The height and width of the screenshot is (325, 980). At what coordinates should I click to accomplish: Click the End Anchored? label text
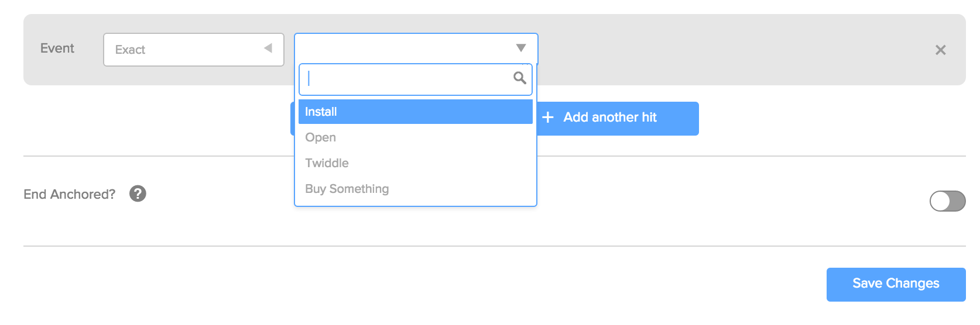(x=70, y=194)
